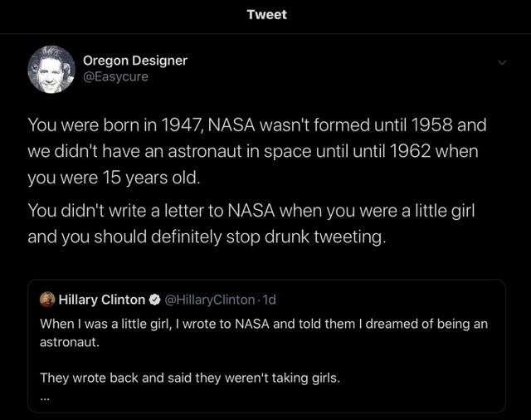Click the Hillary Clinton name in the quoted tweet
Image resolution: width=531 pixels, height=420 pixels.
pyautogui.click(x=101, y=300)
